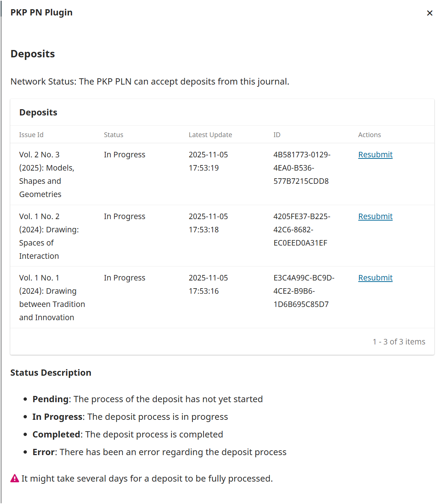The width and height of the screenshot is (439, 504).
Task: Resubmit the Vol. 1 No. 1 deposit
Action: tap(375, 278)
